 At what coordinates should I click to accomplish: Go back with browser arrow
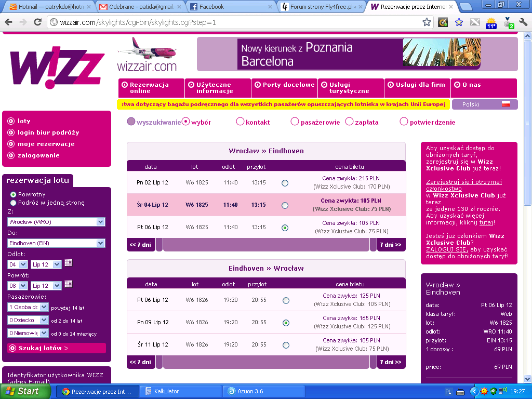click(9, 22)
